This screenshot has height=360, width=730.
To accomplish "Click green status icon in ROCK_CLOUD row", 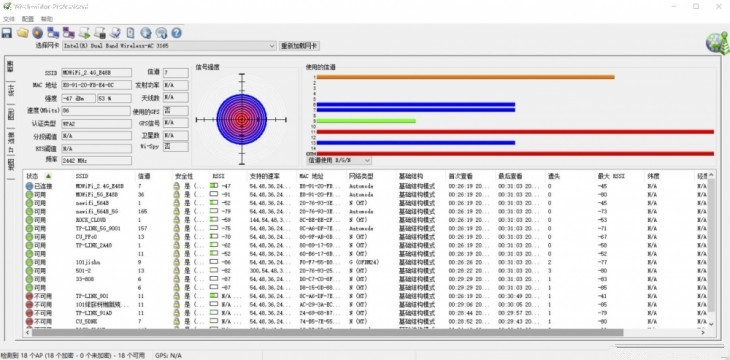I will [29, 220].
